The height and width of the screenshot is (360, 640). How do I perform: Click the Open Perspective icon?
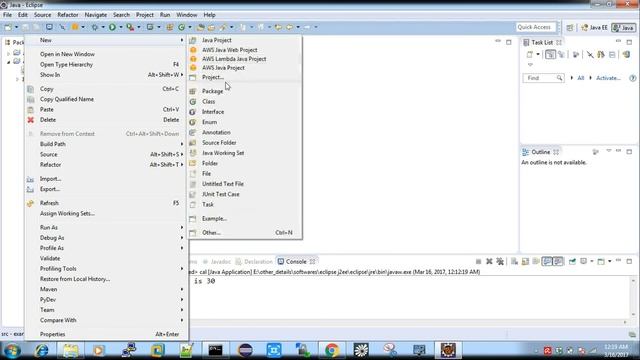coord(570,27)
